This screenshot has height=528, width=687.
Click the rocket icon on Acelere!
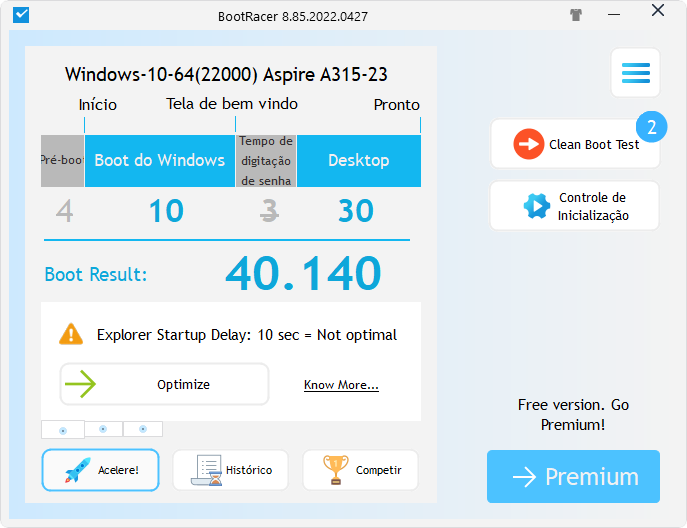78,470
